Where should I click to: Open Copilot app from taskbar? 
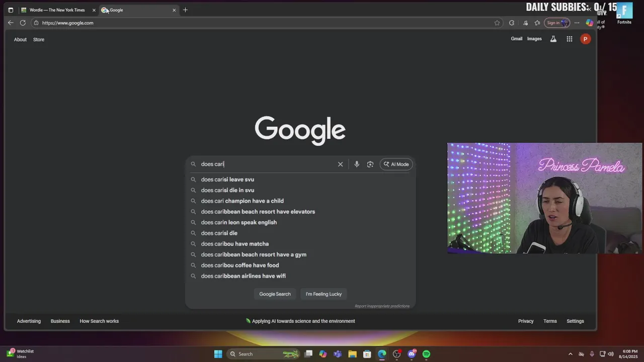pos(323,354)
